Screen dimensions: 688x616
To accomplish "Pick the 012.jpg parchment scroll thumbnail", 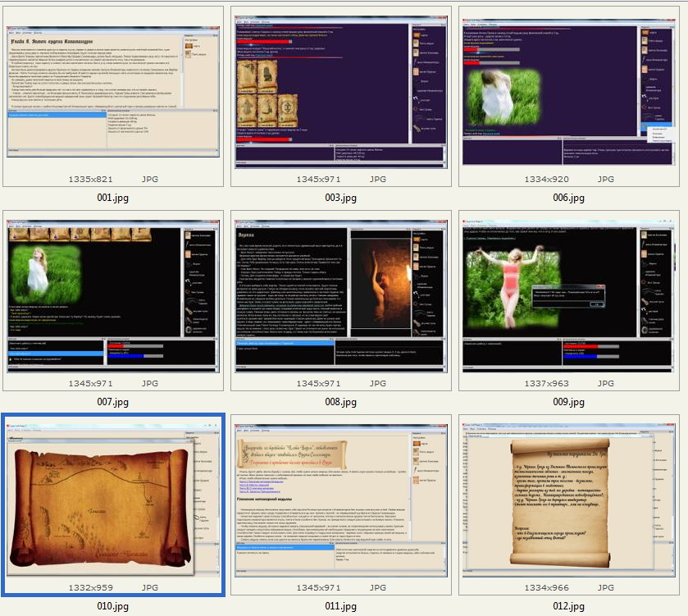I will click(x=567, y=500).
